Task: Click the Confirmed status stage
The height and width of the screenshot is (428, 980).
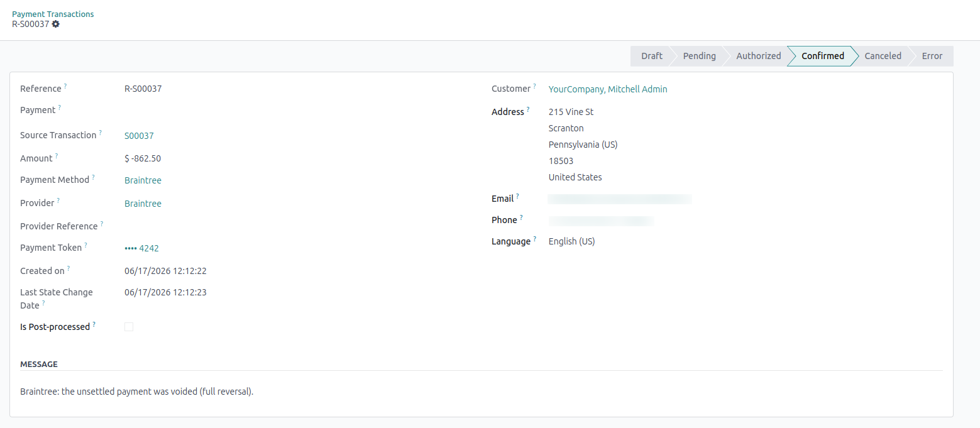Action: pyautogui.click(x=822, y=56)
